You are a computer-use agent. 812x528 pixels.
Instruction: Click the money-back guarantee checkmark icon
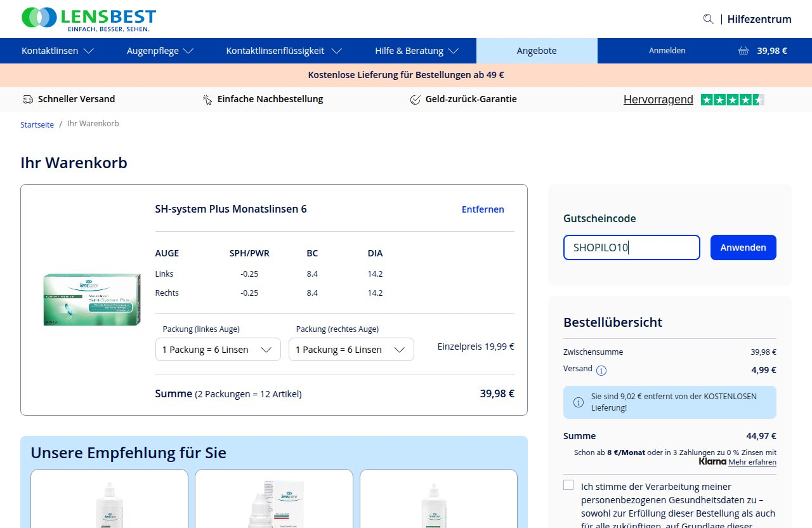pos(416,99)
